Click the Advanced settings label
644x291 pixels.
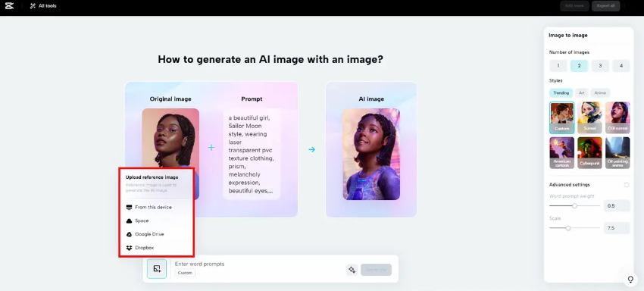(569, 185)
